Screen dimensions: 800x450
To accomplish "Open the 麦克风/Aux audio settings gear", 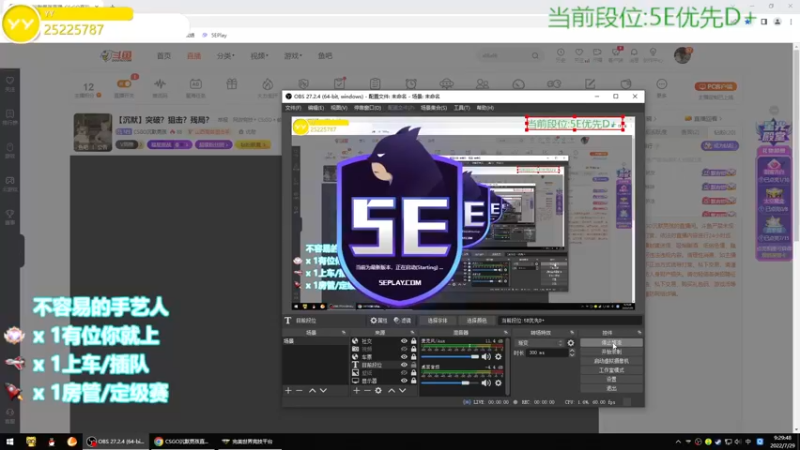I will click(498, 357).
